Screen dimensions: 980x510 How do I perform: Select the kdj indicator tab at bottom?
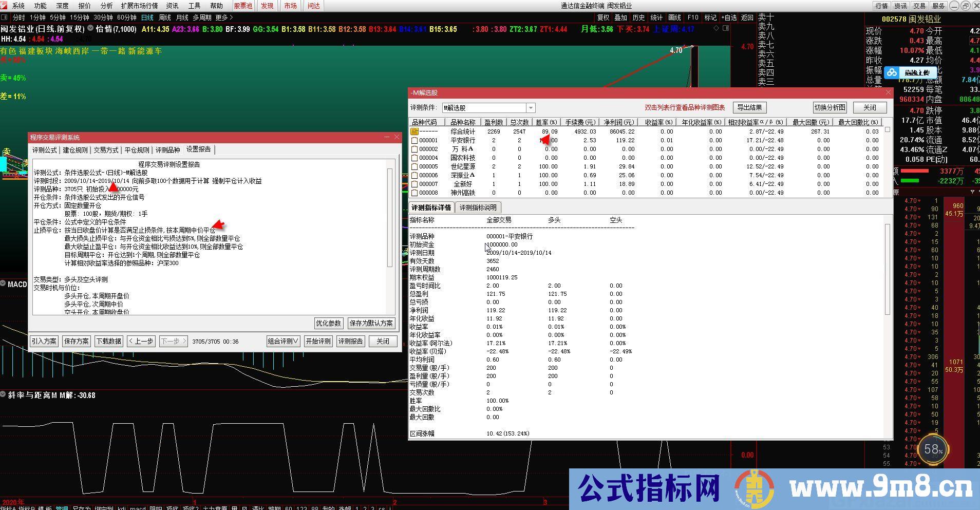coord(122,507)
